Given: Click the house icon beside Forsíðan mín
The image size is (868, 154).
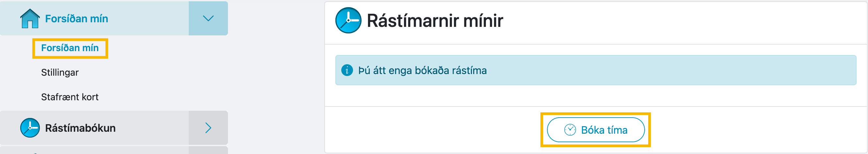Looking at the screenshot, I should coord(30,18).
